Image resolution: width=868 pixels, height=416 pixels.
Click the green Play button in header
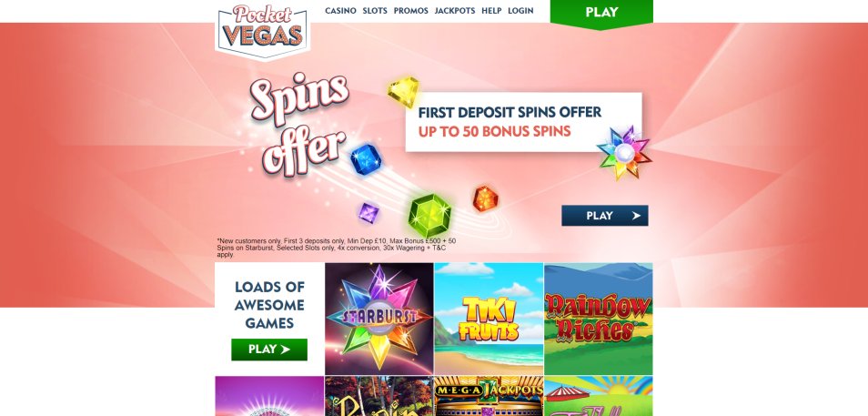coord(601,13)
